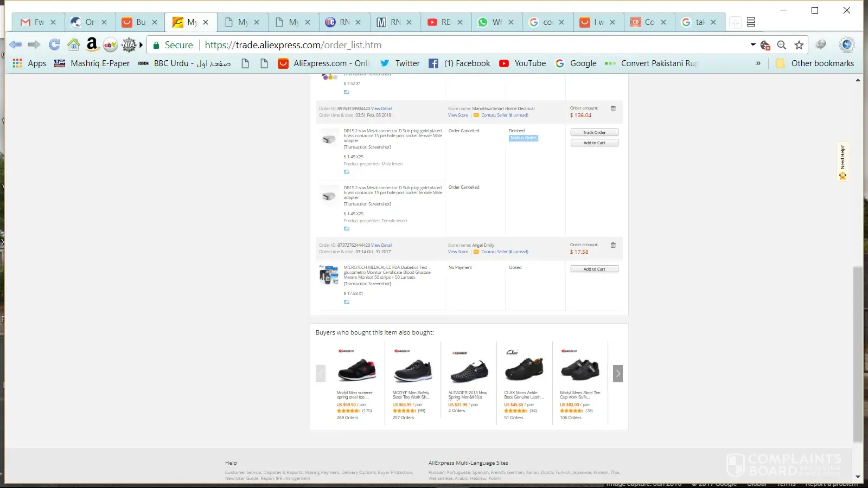Screen dimensions: 868x488
Task: Open the Amazon shortcut icon in toolbar
Action: (92, 44)
